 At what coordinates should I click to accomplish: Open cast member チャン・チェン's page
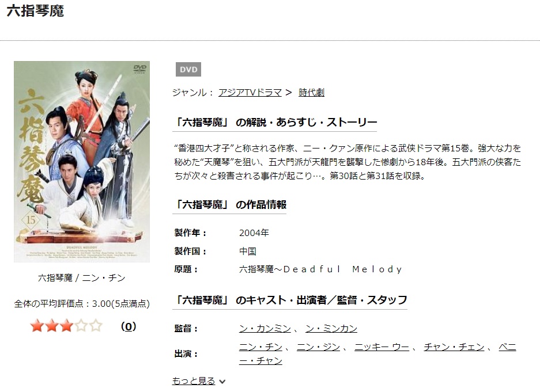(x=454, y=347)
